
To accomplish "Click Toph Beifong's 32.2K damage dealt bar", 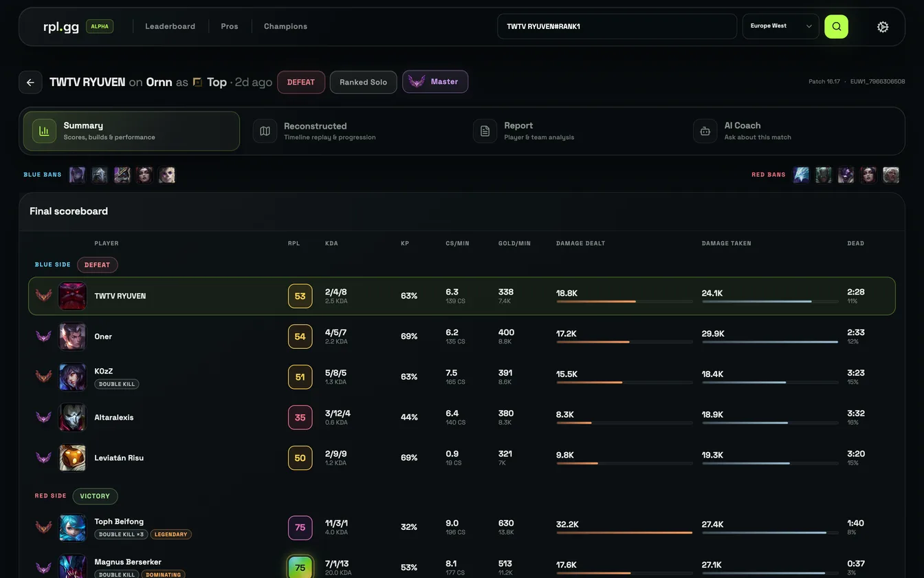I will point(624,533).
